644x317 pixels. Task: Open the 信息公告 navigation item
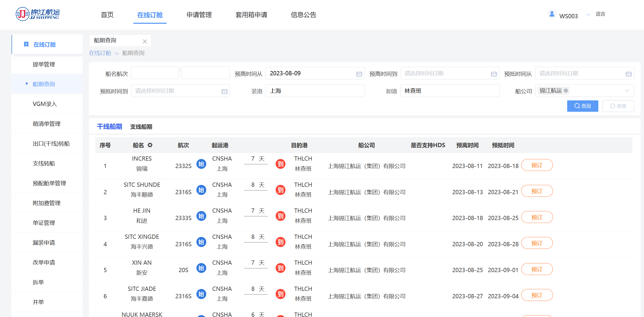coord(303,15)
